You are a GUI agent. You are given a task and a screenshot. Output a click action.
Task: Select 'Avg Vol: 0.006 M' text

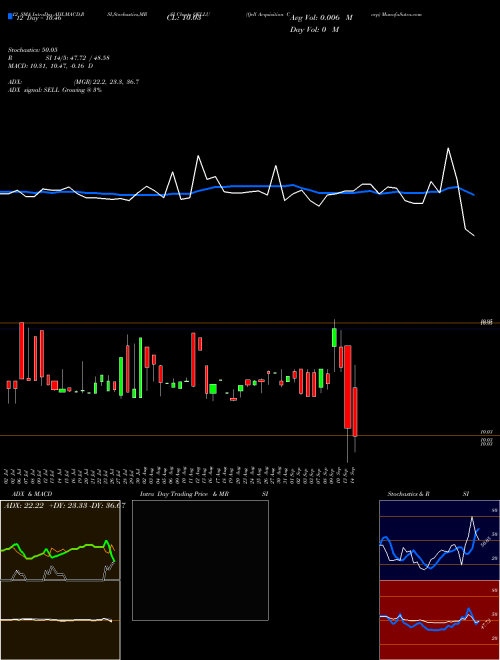(x=321, y=18)
